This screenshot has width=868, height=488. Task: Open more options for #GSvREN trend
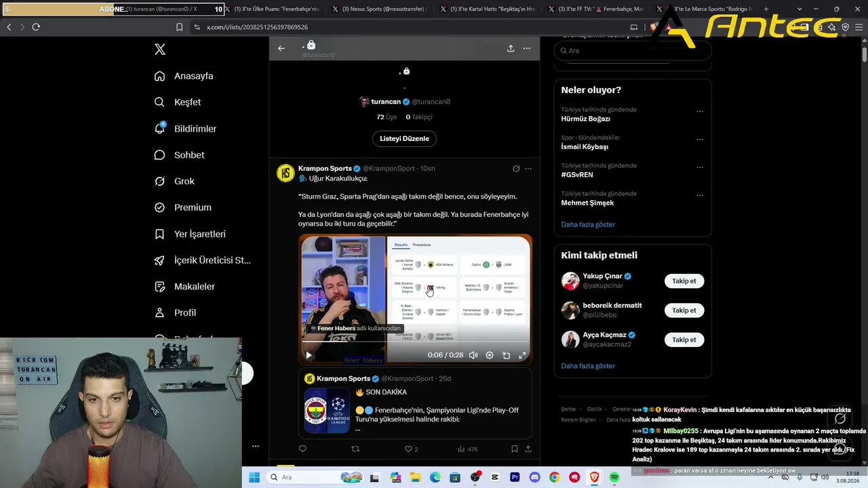(x=700, y=167)
